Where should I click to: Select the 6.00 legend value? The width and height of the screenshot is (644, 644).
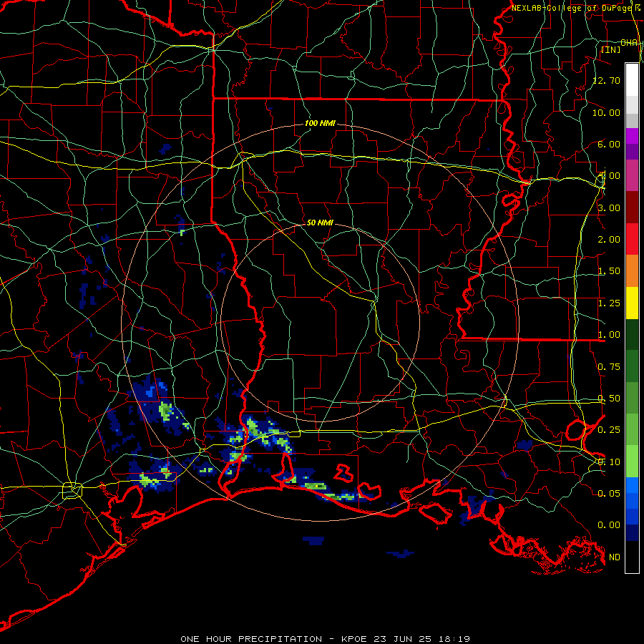(x=609, y=144)
